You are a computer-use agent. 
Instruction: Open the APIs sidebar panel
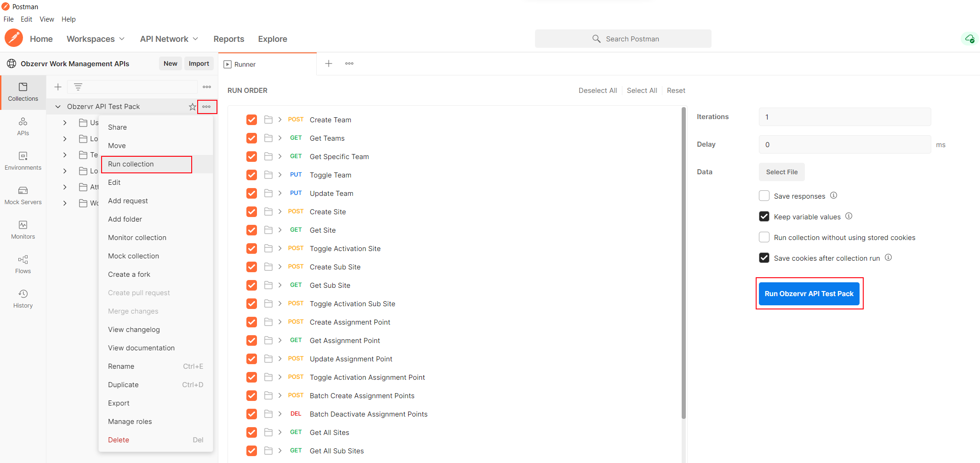coord(23,126)
